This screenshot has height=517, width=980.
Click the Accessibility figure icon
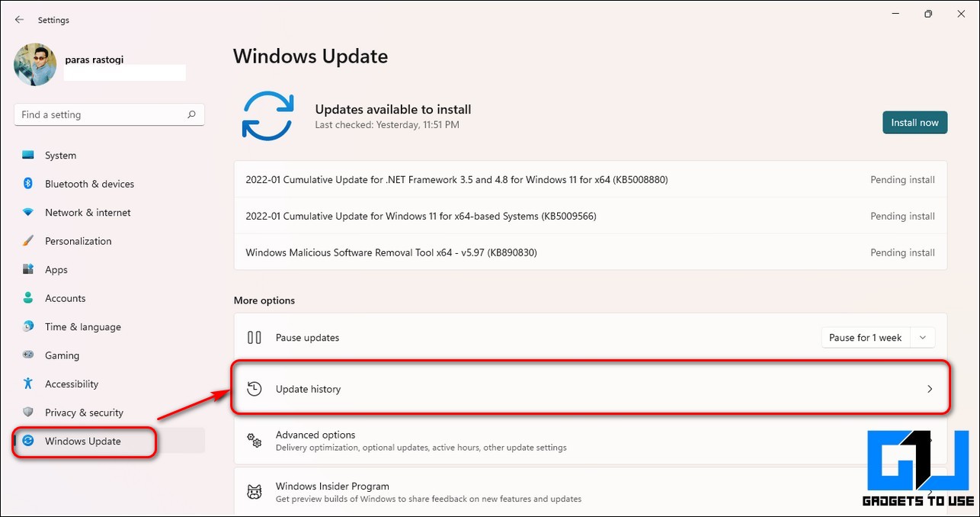(x=28, y=384)
